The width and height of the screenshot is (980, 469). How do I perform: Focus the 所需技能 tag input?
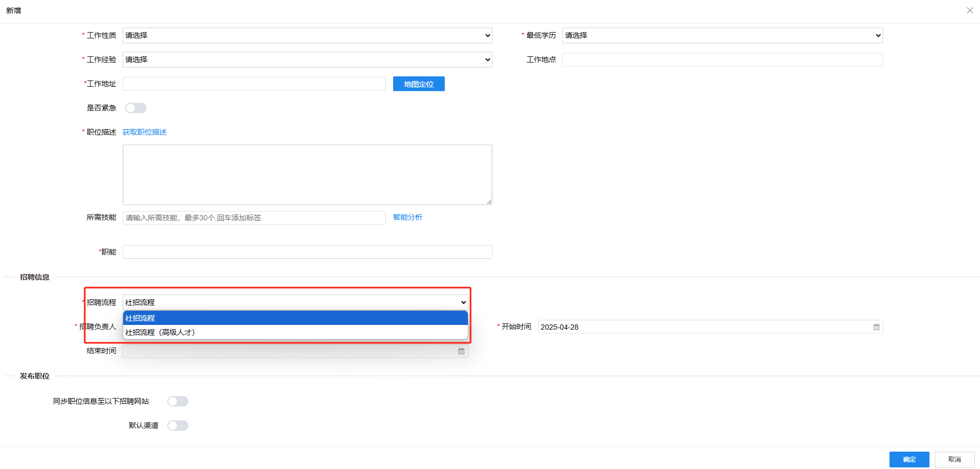pos(254,218)
